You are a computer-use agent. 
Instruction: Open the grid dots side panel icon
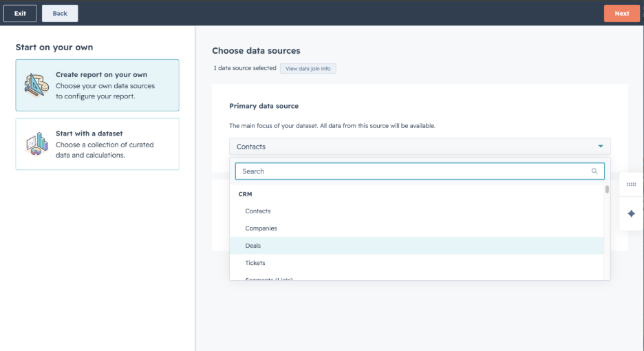[x=631, y=184]
